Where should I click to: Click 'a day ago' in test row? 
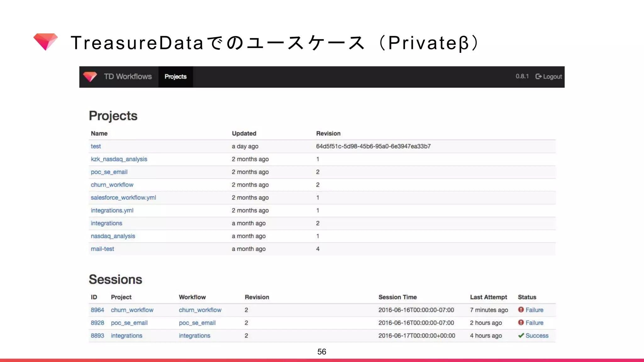(245, 146)
